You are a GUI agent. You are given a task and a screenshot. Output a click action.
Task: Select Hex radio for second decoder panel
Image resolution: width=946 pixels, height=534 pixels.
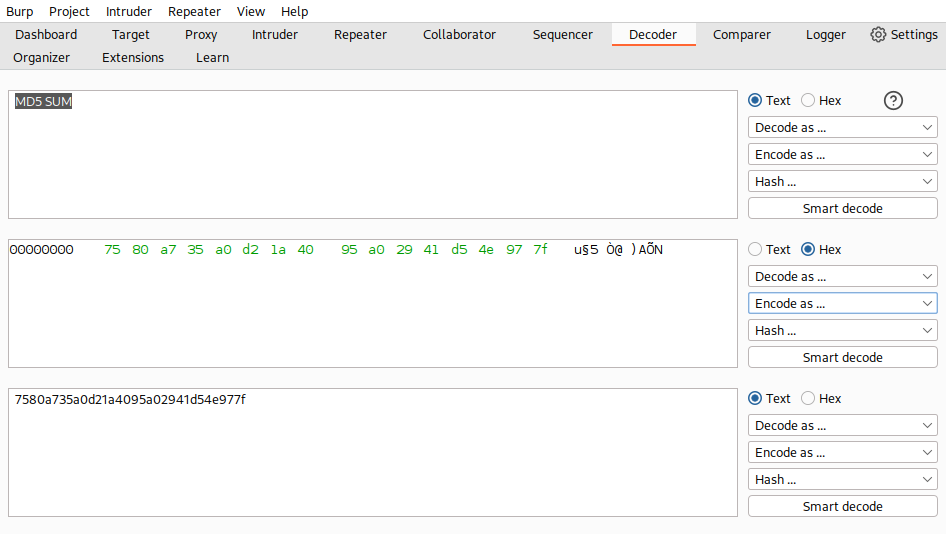[808, 249]
